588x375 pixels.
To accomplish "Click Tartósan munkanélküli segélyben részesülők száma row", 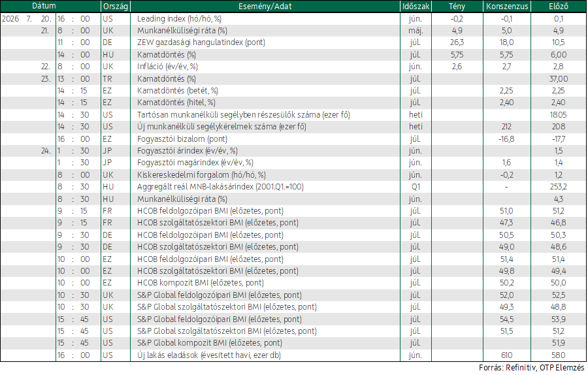I will (293, 115).
